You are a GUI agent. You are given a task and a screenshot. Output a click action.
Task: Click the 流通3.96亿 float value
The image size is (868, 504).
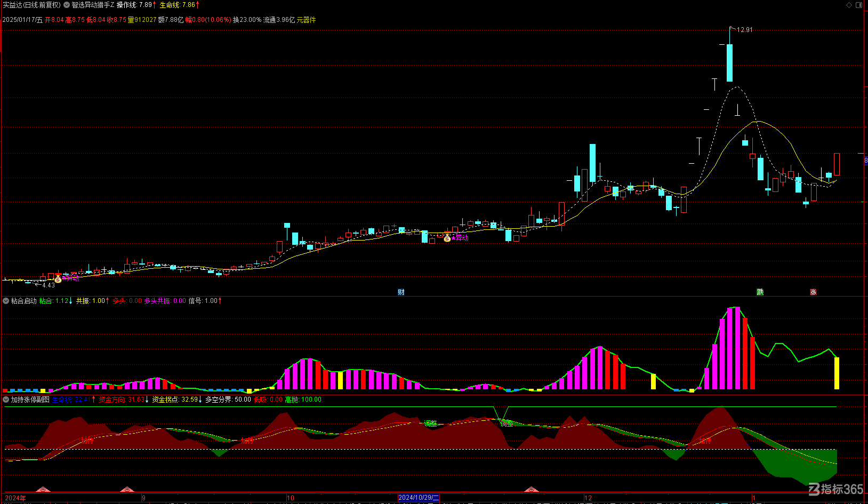279,20
